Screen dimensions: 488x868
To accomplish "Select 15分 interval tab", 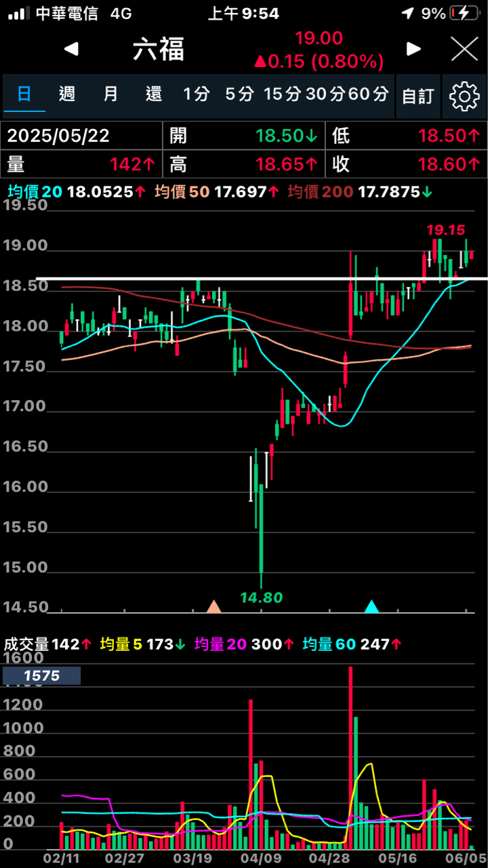I will [x=282, y=94].
